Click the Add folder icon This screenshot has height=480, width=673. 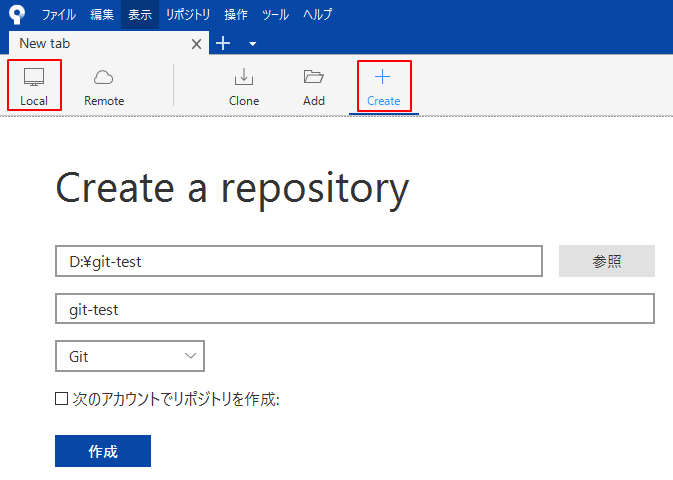click(x=314, y=78)
